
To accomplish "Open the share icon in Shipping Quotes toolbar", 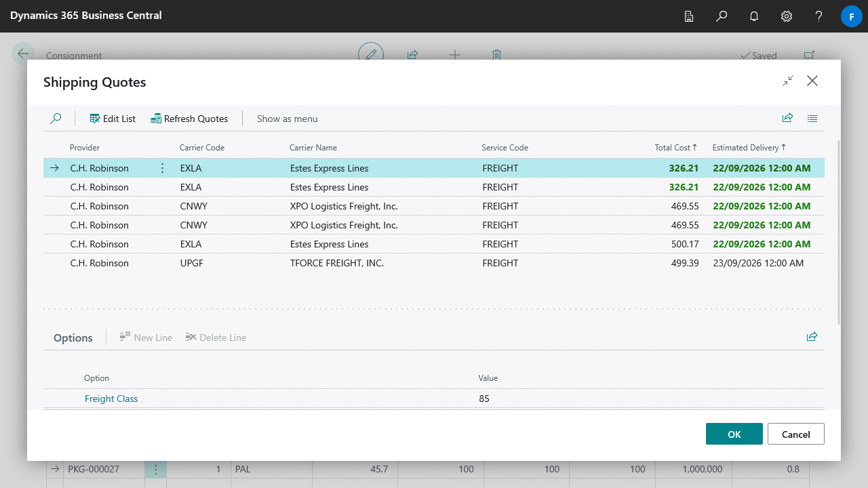I will point(787,118).
